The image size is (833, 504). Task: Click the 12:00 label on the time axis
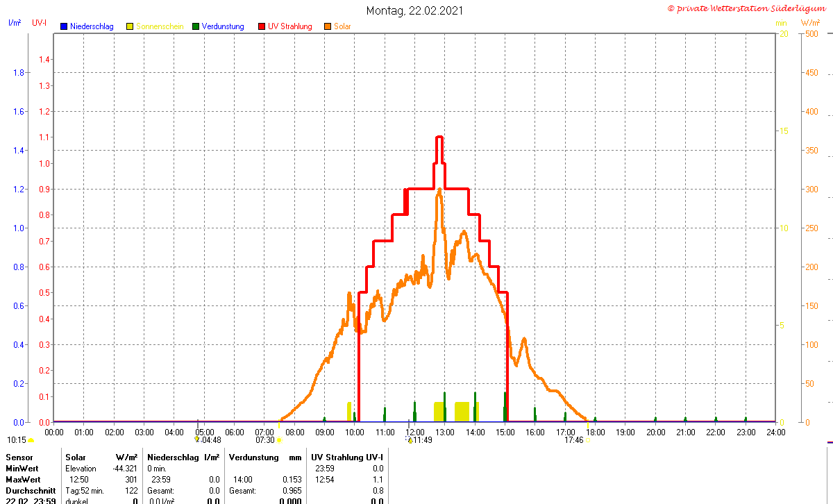coord(415,432)
